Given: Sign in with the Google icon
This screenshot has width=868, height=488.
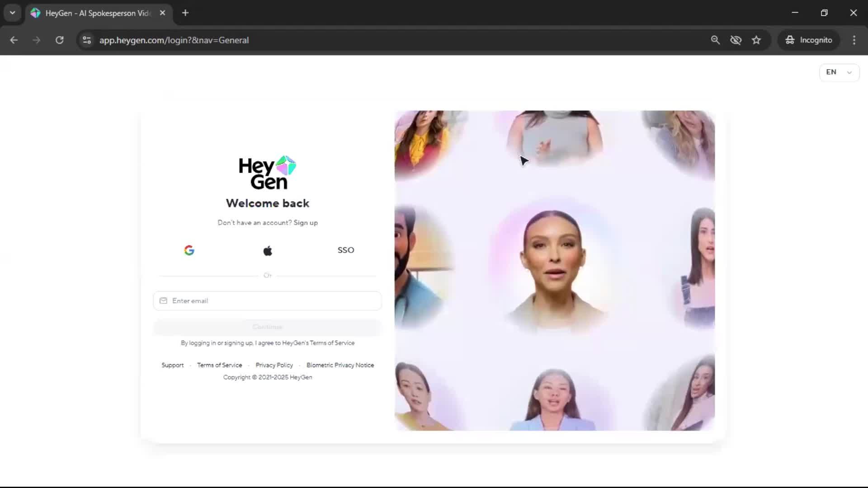Looking at the screenshot, I should coord(189,250).
